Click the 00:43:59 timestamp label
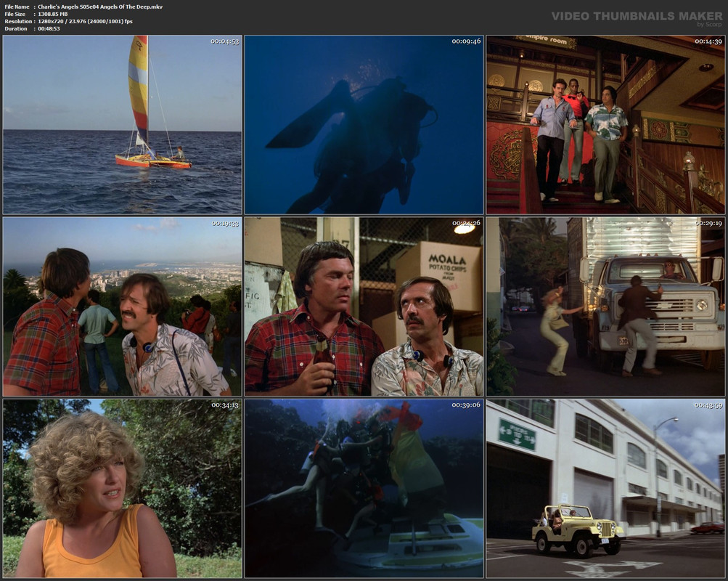 [708, 405]
